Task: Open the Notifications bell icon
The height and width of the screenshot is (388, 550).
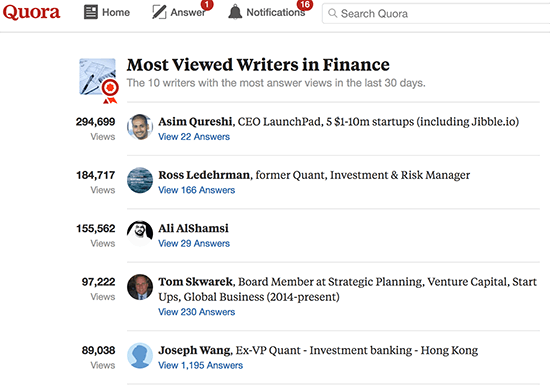Action: point(235,12)
